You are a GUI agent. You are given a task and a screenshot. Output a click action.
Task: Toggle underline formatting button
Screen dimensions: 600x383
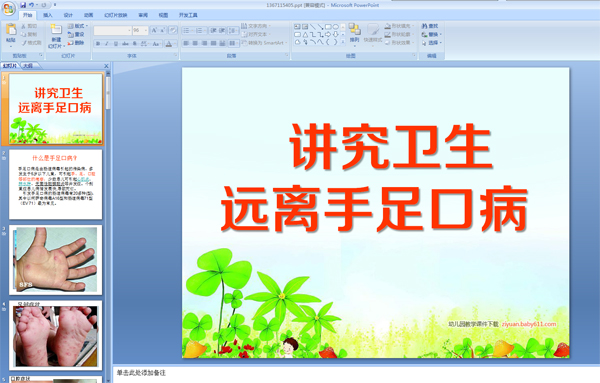coord(116,44)
